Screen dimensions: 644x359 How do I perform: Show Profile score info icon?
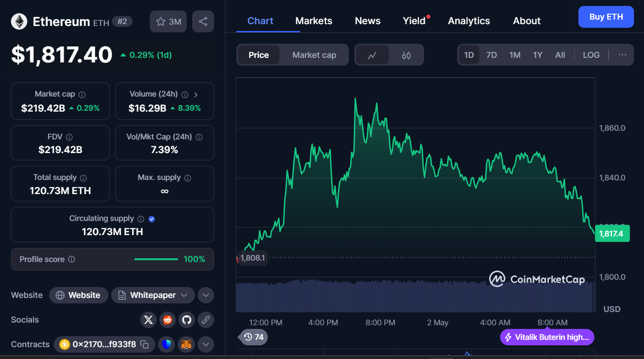72,259
